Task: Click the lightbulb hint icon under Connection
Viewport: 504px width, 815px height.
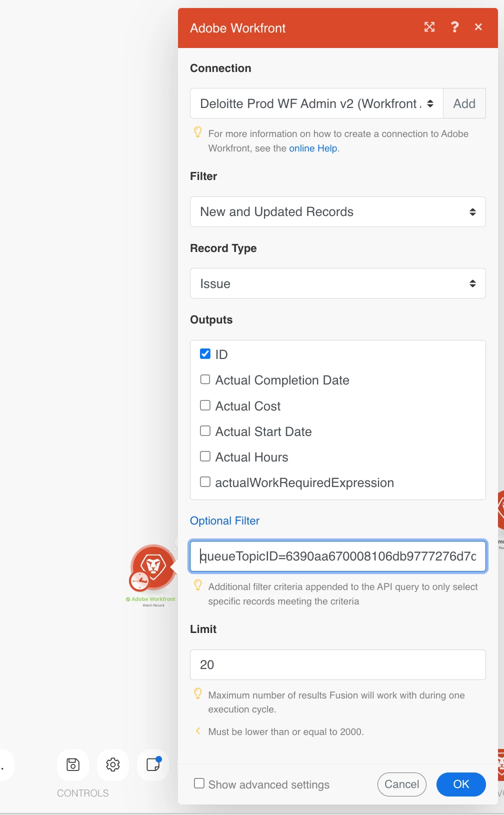Action: (x=198, y=132)
